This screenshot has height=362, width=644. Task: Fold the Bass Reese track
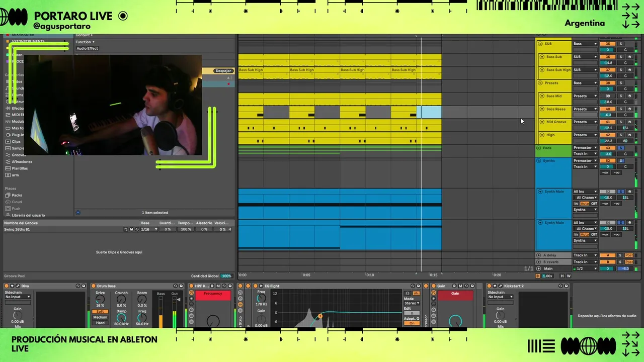tap(542, 109)
